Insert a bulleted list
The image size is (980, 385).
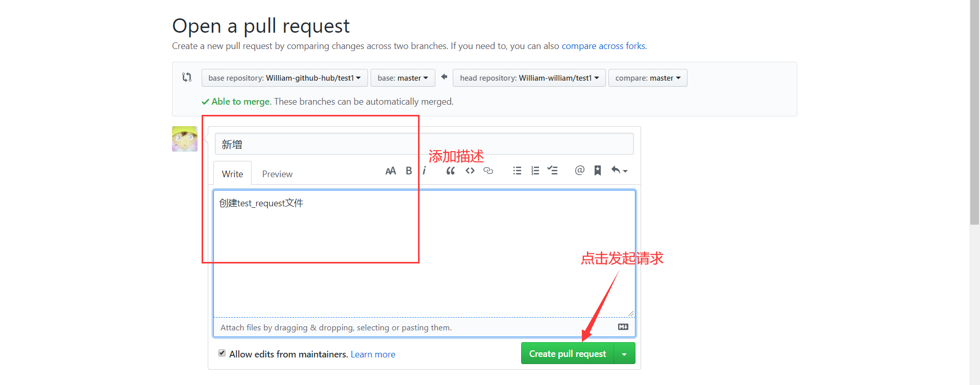[517, 171]
